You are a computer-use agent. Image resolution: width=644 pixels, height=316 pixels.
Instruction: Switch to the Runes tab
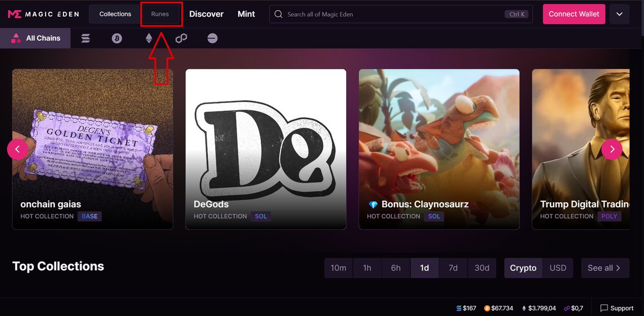pos(160,14)
